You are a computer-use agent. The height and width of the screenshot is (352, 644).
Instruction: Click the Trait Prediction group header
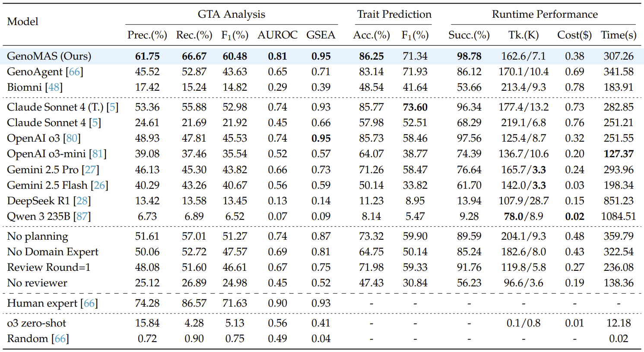tap(394, 14)
